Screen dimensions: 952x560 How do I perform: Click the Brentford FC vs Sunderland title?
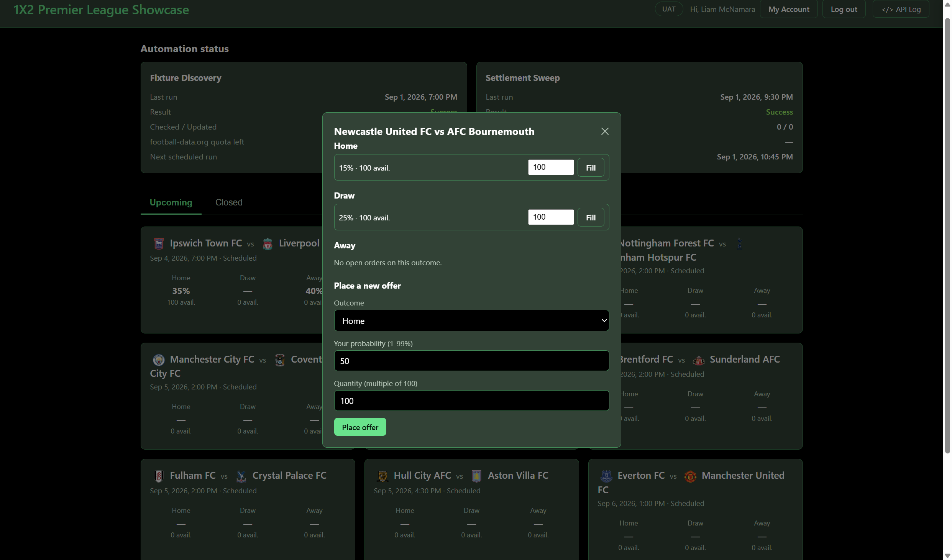tap(700, 360)
